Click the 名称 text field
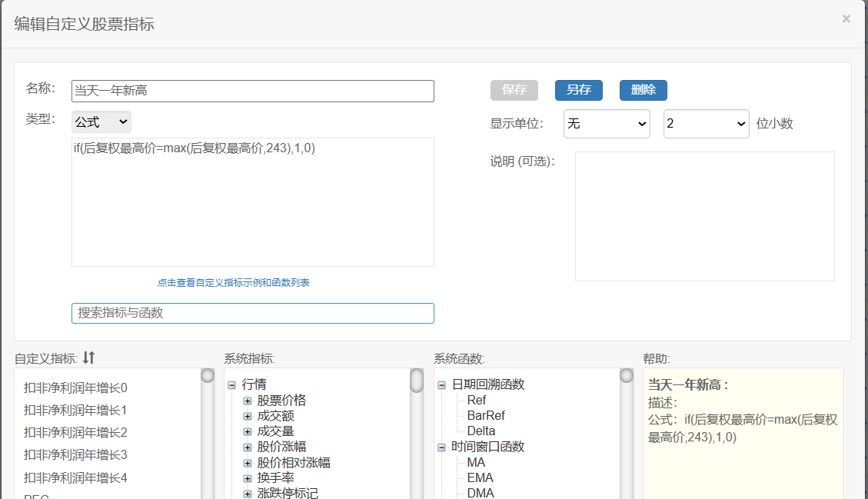868x499 pixels. pos(252,91)
